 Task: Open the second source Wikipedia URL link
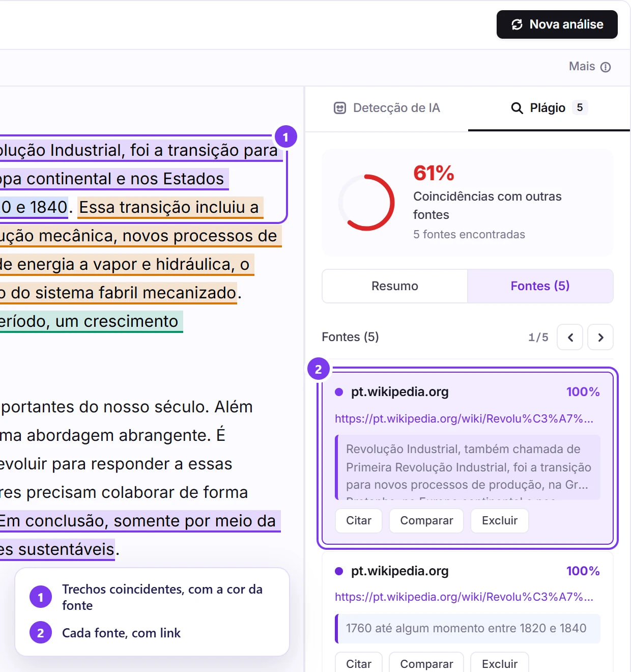click(464, 597)
